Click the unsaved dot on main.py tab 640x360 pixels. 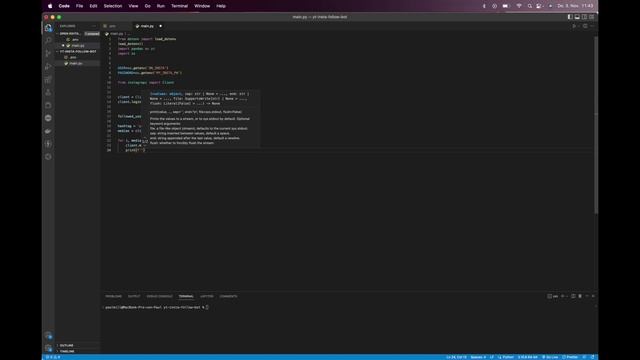point(160,26)
